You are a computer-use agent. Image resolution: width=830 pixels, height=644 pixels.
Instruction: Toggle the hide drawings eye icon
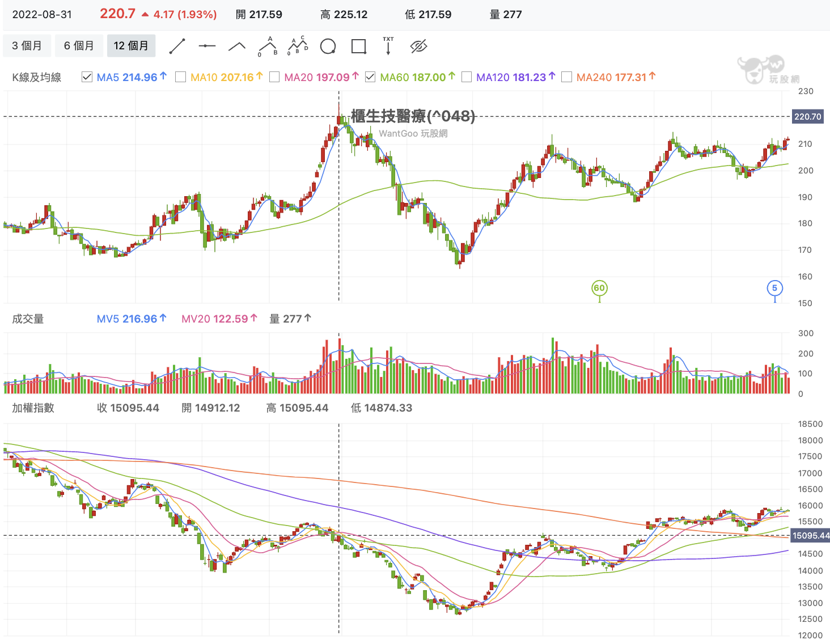point(418,46)
